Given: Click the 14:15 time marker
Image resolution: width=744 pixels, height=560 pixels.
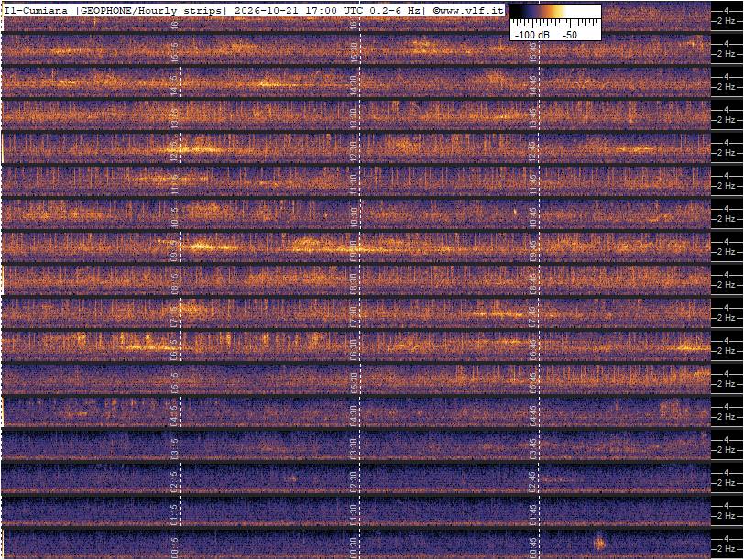Looking at the screenshot, I should click(176, 86).
